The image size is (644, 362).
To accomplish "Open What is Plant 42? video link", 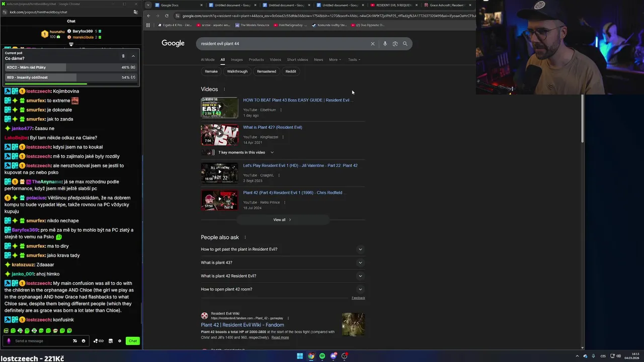I will point(273,127).
